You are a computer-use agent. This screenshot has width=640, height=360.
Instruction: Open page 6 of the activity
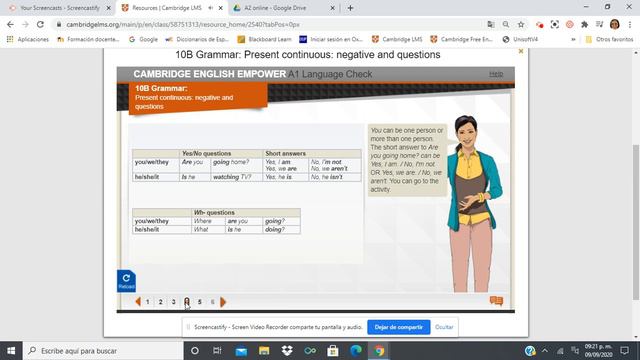pyautogui.click(x=213, y=302)
